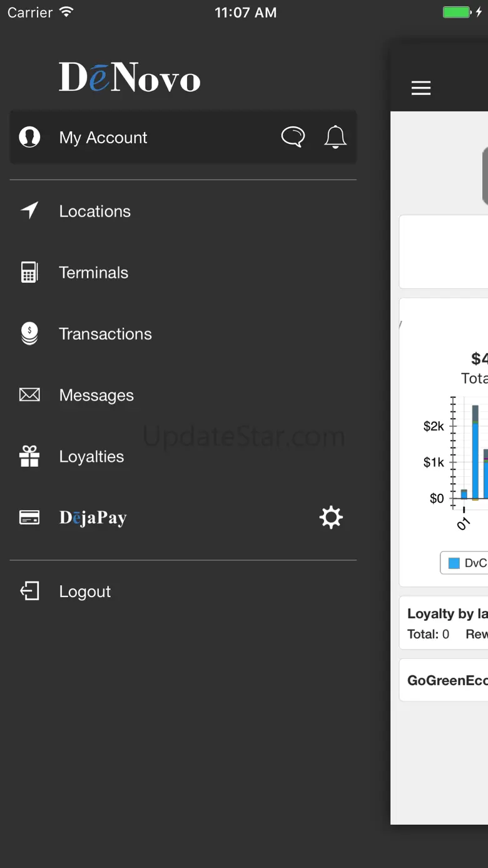The width and height of the screenshot is (488, 868).
Task: Tap the Logout exit icon
Action: pyautogui.click(x=29, y=591)
